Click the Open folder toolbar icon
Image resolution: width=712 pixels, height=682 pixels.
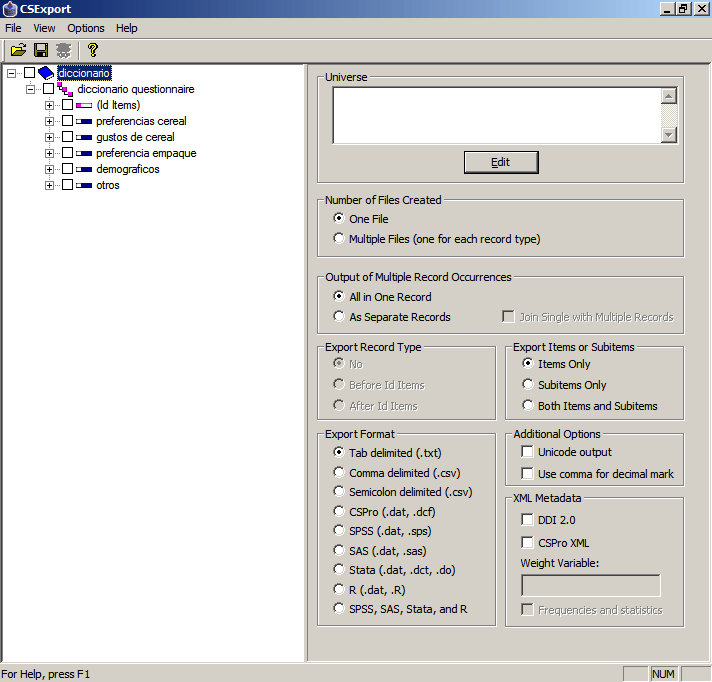pos(18,49)
